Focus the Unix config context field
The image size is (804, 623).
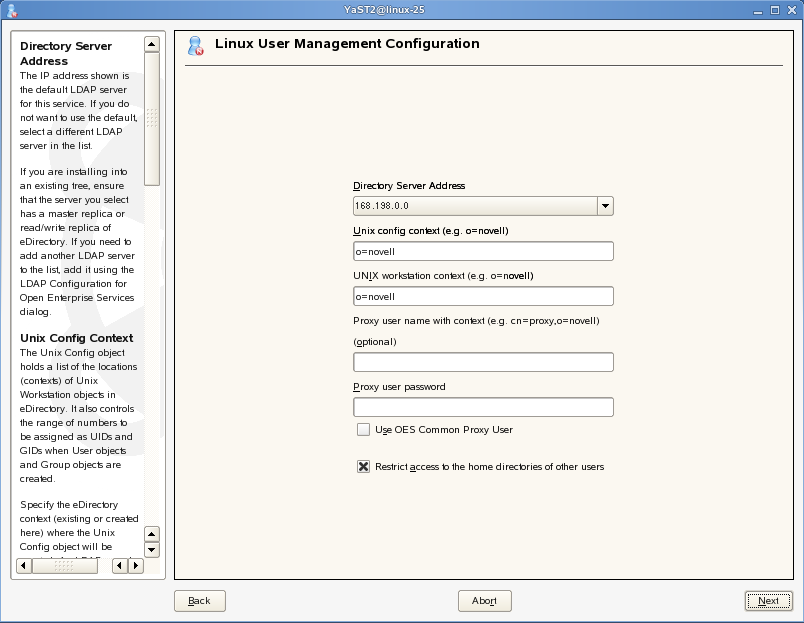coord(483,251)
